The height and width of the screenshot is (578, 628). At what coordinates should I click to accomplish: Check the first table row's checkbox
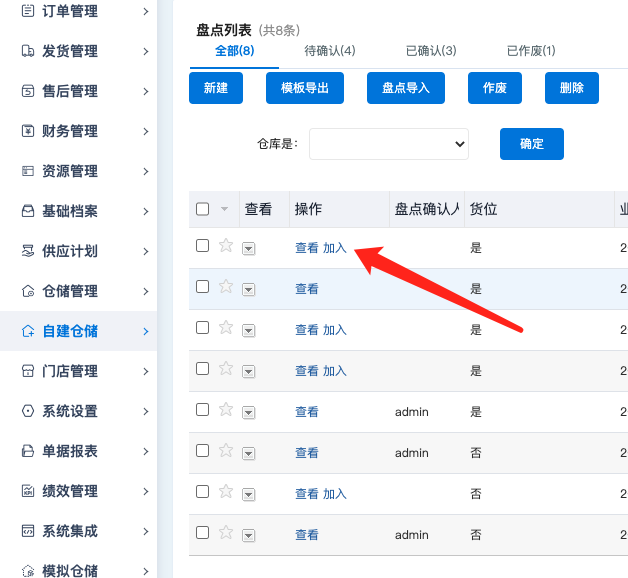202,246
